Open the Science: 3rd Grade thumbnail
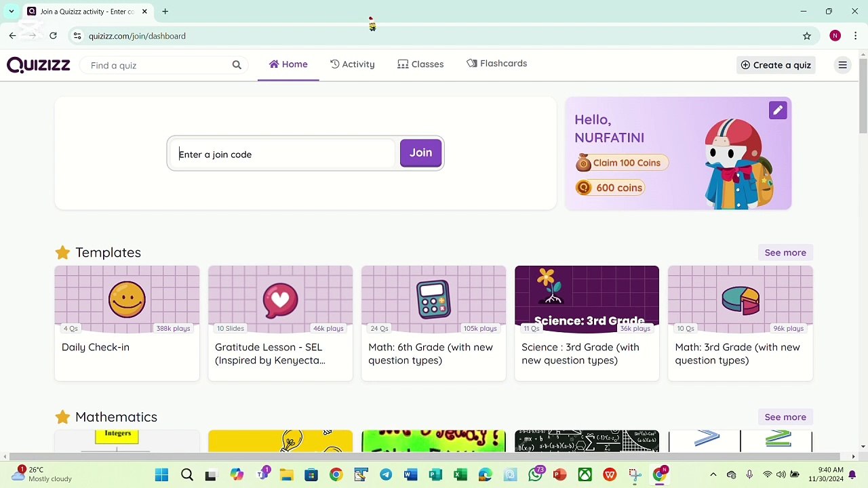 pyautogui.click(x=587, y=300)
